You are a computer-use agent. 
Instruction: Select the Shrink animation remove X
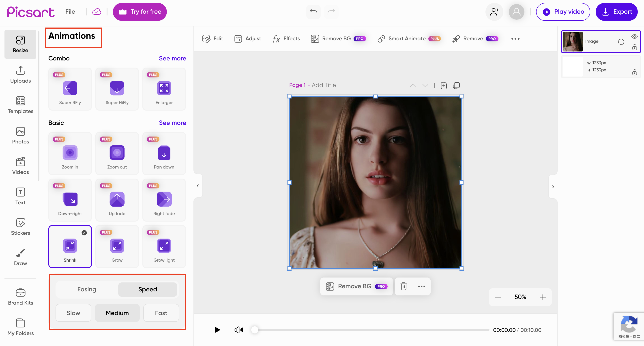point(84,233)
